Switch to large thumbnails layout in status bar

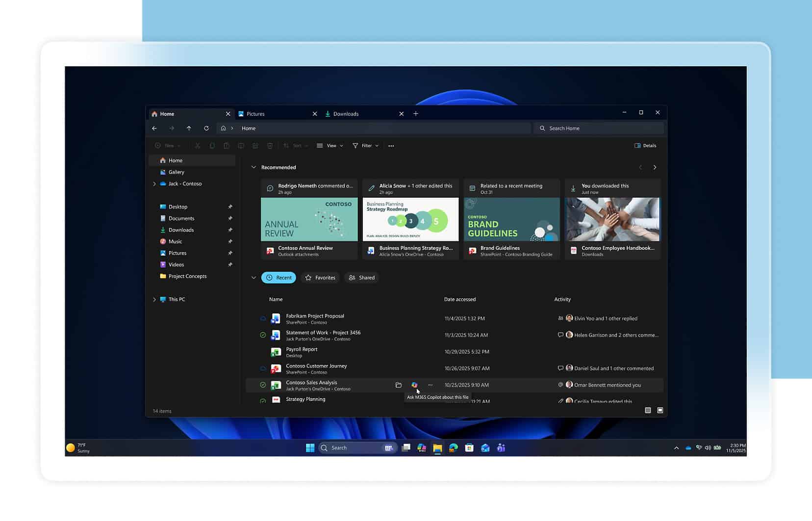(660, 410)
